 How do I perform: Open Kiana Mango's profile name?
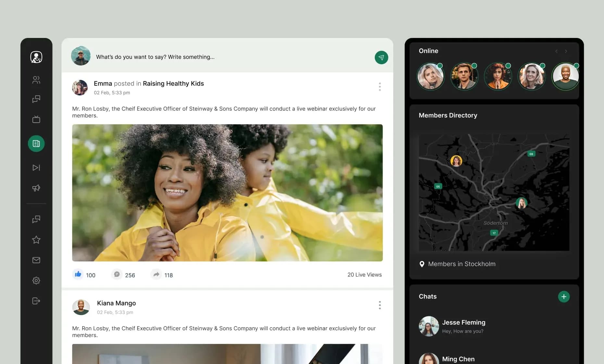116,303
